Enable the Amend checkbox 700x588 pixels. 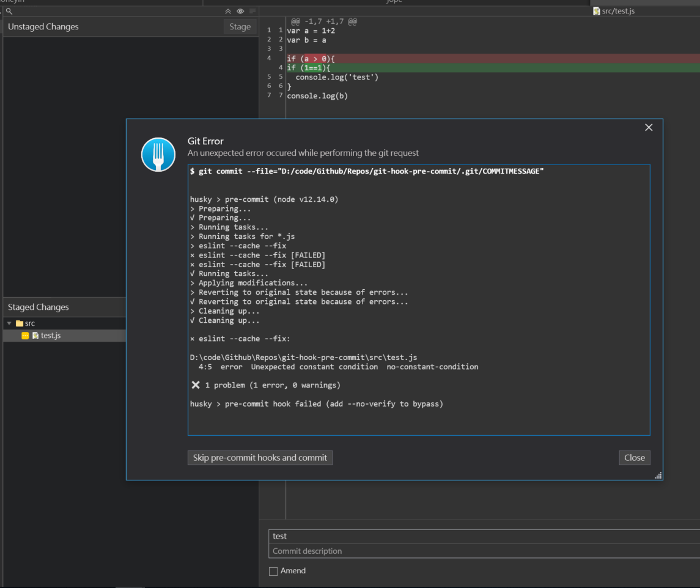[x=273, y=571]
